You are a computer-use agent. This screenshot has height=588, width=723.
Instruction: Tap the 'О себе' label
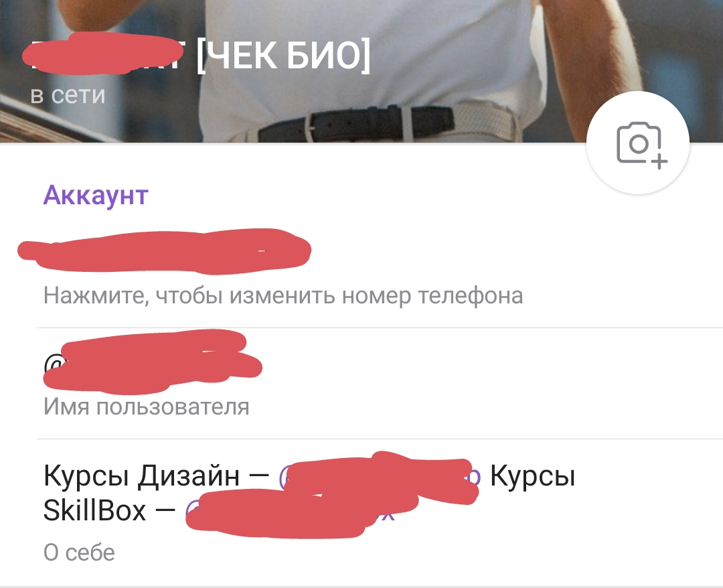click(x=79, y=553)
